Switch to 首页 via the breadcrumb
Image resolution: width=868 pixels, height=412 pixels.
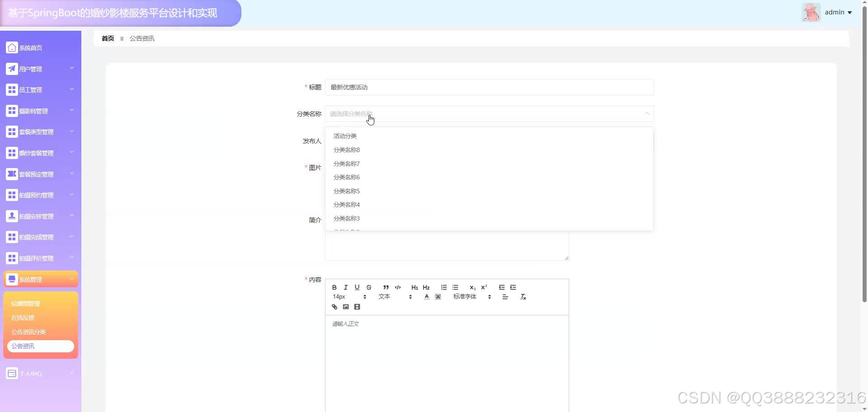108,38
